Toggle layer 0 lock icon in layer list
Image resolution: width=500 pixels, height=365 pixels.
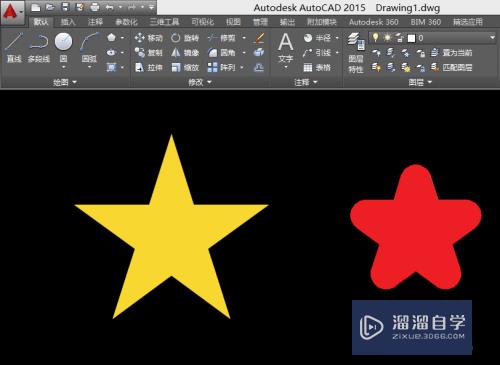[x=399, y=38]
